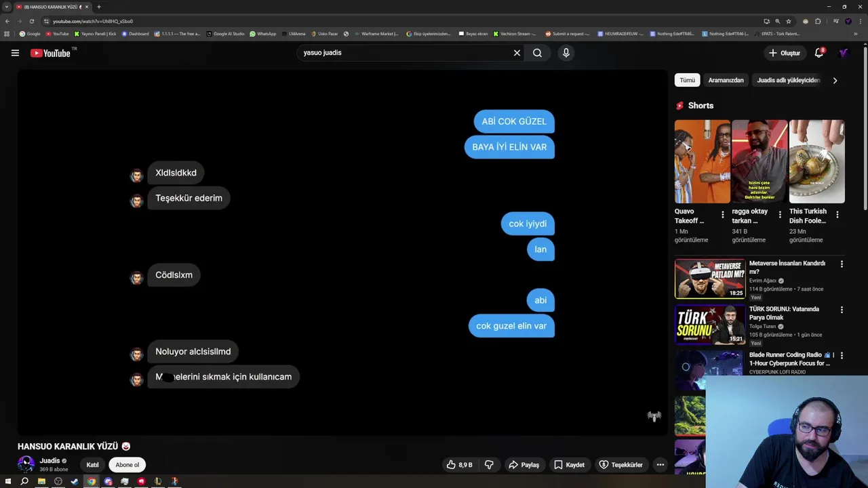This screenshot has height=488, width=868.
Task: Open the WhatsApp bookmark
Action: pyautogui.click(x=263, y=33)
